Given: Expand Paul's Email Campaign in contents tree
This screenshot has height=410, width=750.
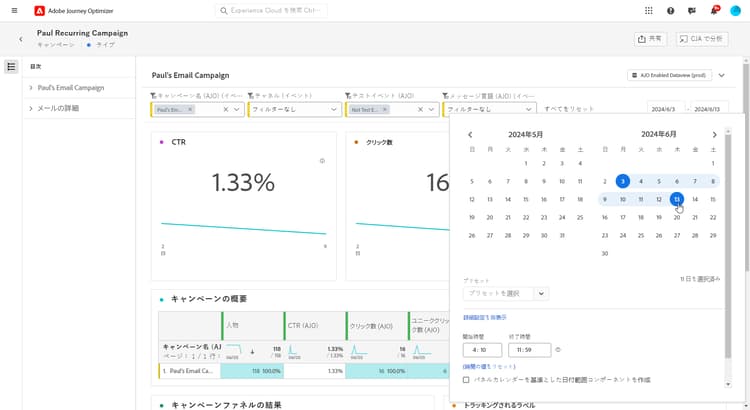Looking at the screenshot, I should pyautogui.click(x=31, y=88).
